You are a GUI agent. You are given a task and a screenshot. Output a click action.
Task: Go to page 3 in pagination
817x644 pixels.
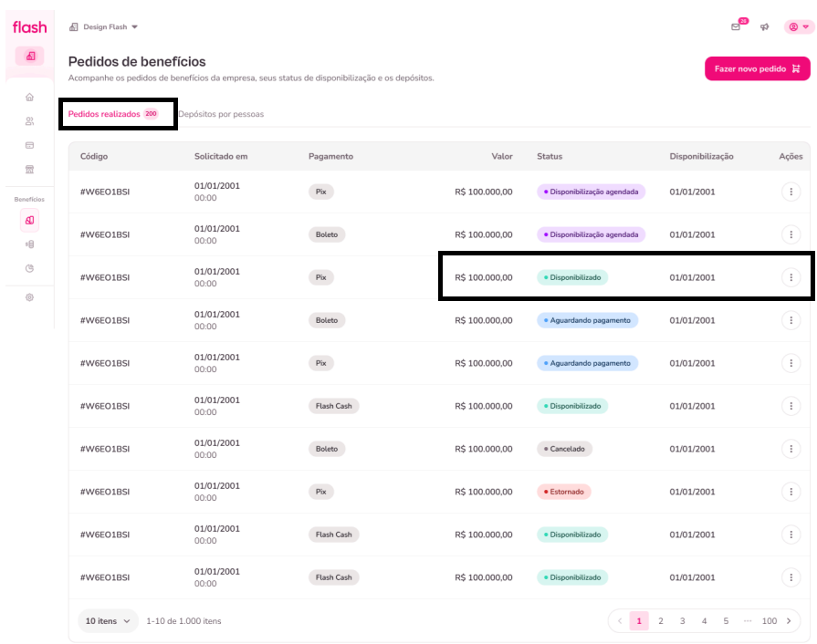pyautogui.click(x=682, y=621)
